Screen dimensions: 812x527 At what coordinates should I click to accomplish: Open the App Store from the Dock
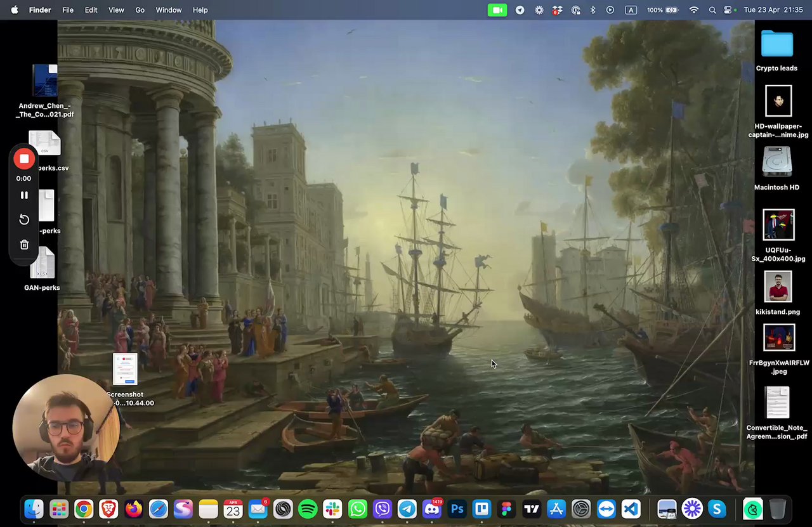point(556,509)
